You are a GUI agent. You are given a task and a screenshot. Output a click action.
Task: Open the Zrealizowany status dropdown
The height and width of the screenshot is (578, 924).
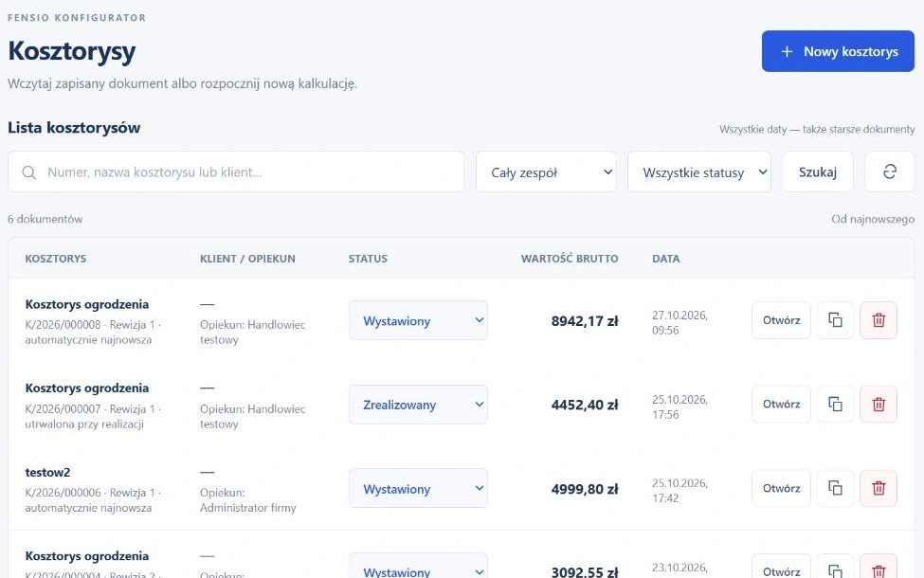click(418, 405)
